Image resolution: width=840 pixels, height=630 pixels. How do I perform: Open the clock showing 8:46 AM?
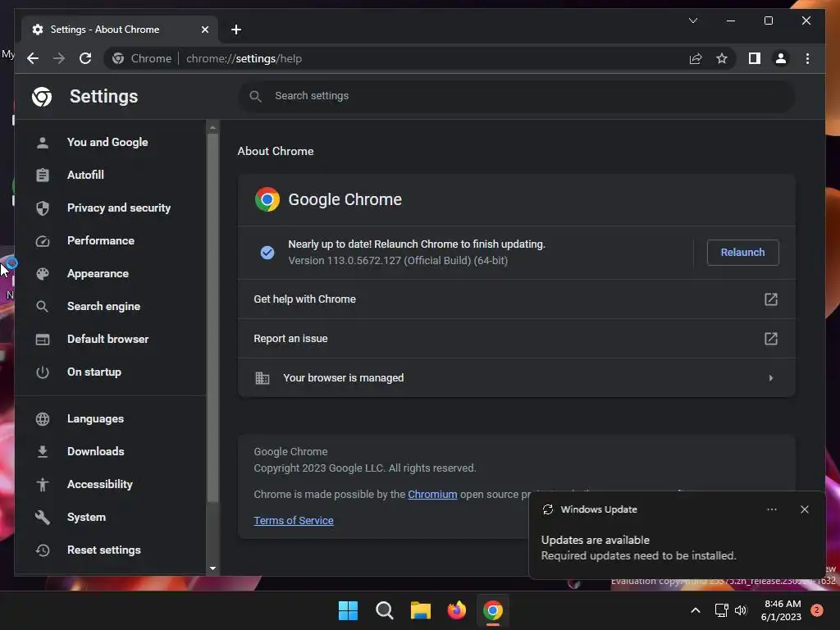781,610
